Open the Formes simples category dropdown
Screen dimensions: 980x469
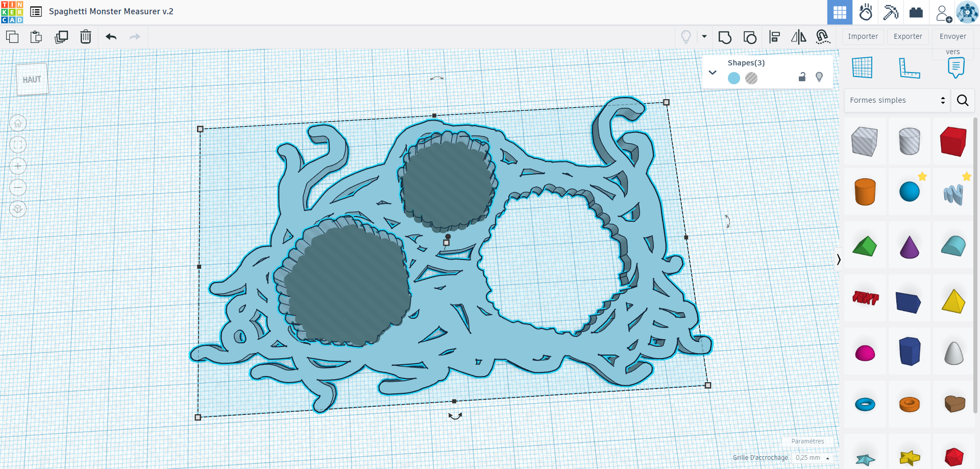pyautogui.click(x=897, y=100)
